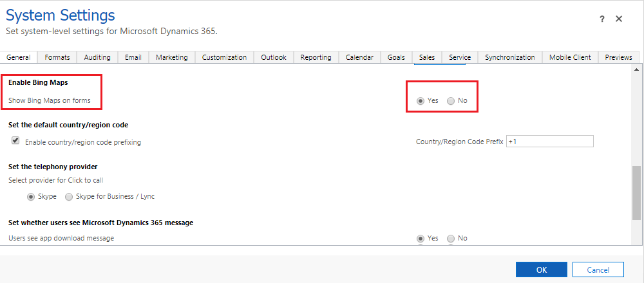This screenshot has height=283, width=644.
Task: Click the 'System Settings' title
Action: [x=60, y=15]
